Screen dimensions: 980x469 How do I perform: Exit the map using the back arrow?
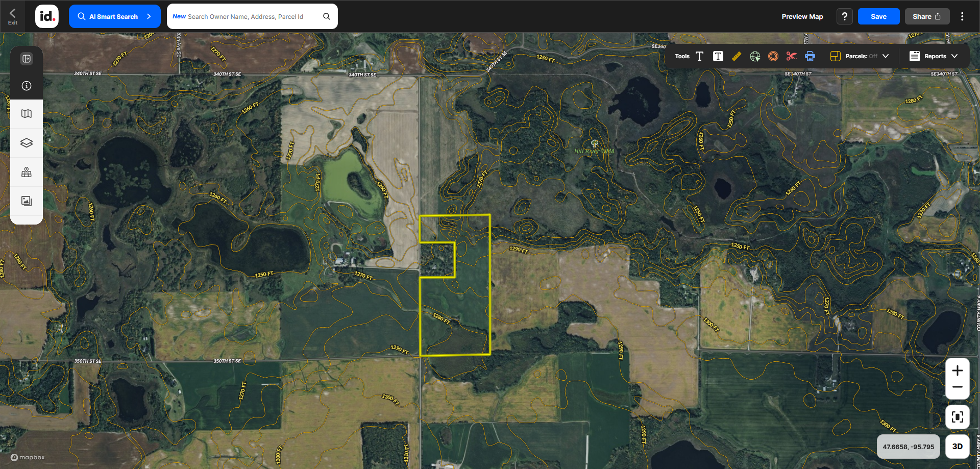point(13,16)
